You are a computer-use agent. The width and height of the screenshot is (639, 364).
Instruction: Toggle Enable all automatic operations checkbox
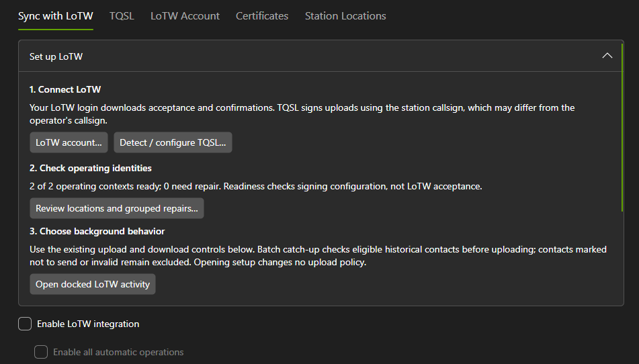click(x=41, y=352)
